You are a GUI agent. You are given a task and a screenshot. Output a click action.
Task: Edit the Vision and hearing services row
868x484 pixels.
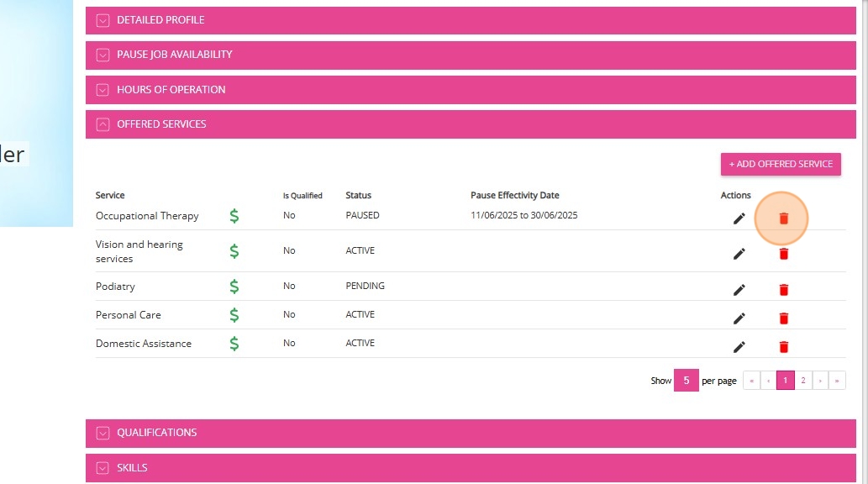[739, 254]
